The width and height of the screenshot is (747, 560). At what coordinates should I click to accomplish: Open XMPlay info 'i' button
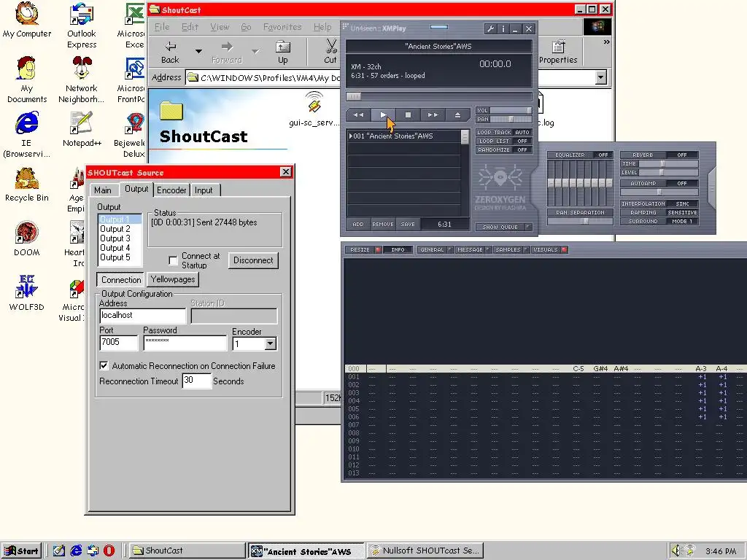(x=503, y=29)
